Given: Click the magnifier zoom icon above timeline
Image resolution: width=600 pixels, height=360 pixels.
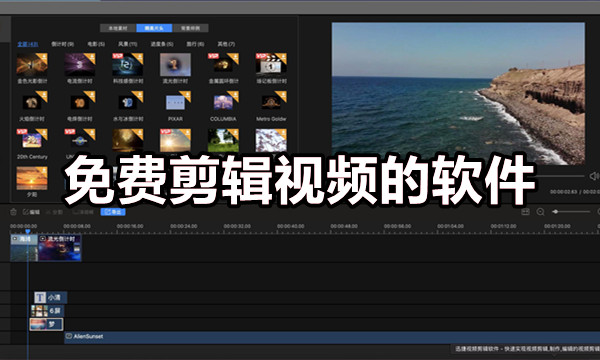Looking at the screenshot, I should click(540, 212).
